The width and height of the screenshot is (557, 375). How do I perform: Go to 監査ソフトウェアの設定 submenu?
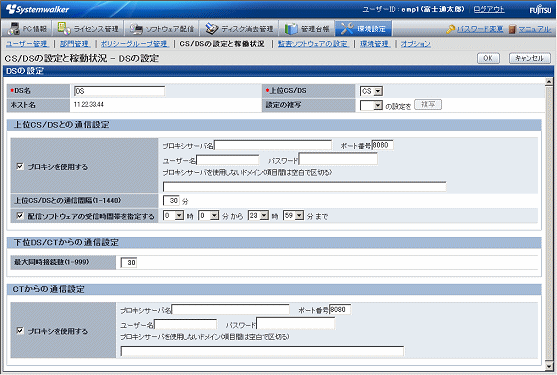tap(313, 44)
